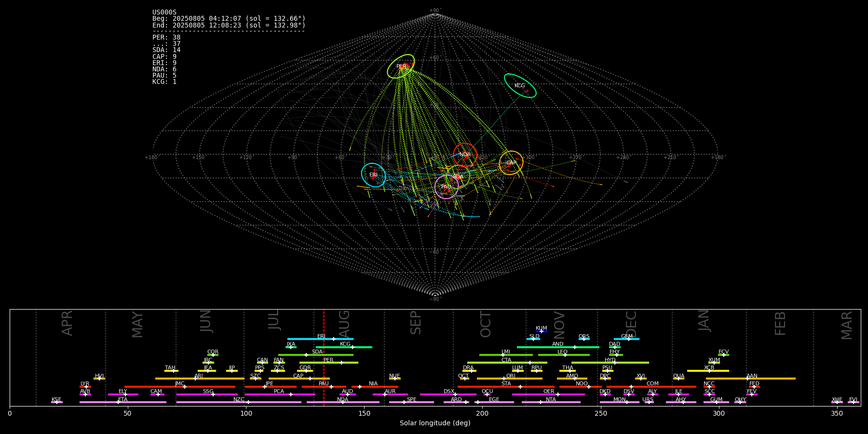Click the KSE shower bar in timeline

57,402
